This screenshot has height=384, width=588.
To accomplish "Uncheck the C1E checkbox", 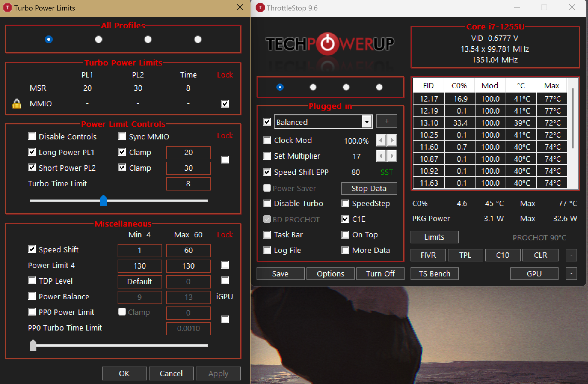I will click(345, 219).
